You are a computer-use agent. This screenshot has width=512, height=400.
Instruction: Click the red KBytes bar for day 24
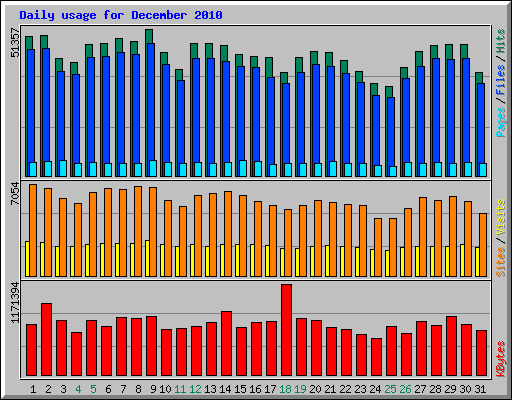376,357
